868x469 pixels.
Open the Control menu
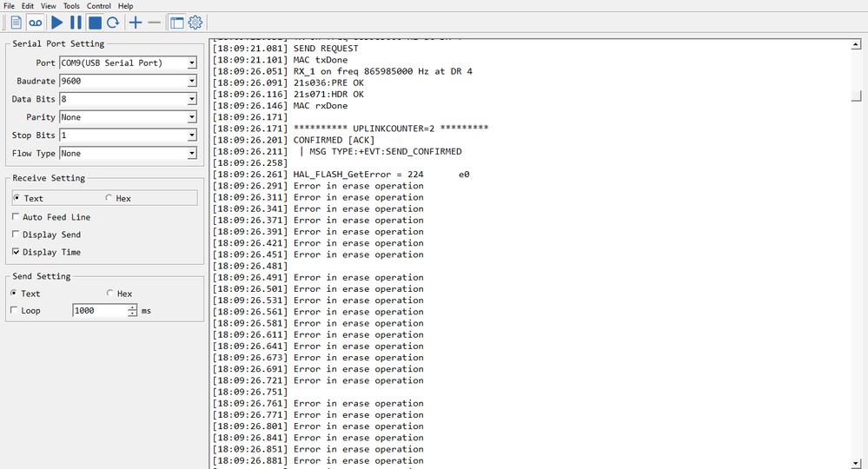[x=98, y=6]
